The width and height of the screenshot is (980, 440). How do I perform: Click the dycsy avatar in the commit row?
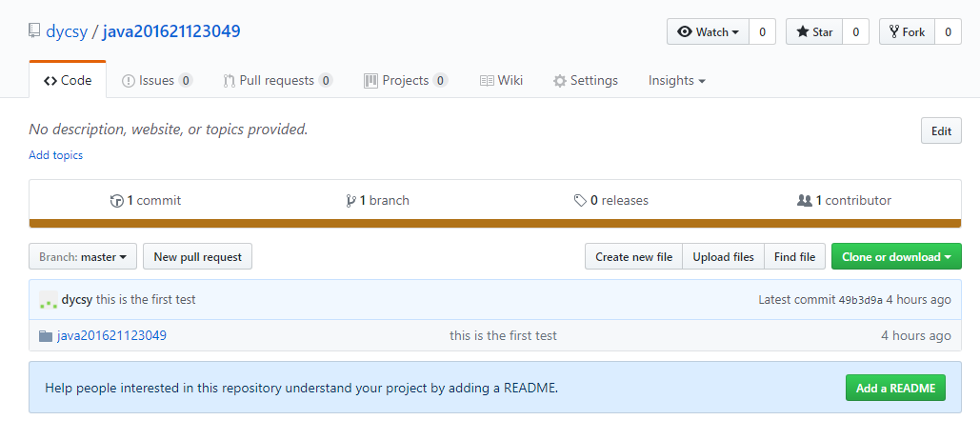pyautogui.click(x=49, y=299)
